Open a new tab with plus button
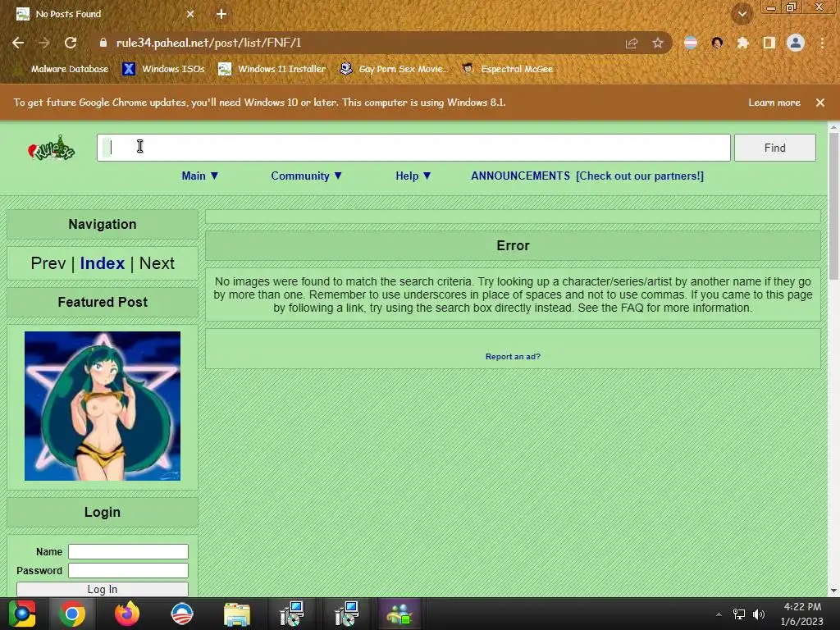This screenshot has width=840, height=630. (221, 14)
